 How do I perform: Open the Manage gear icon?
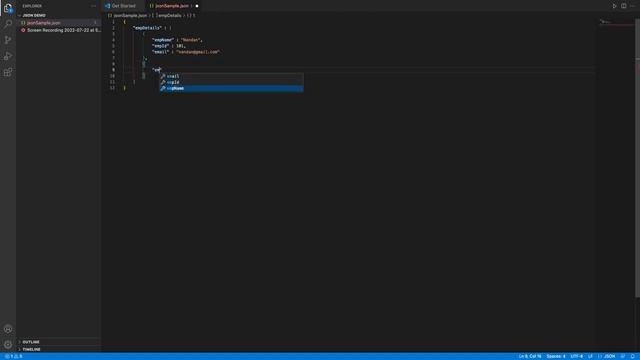8,344
